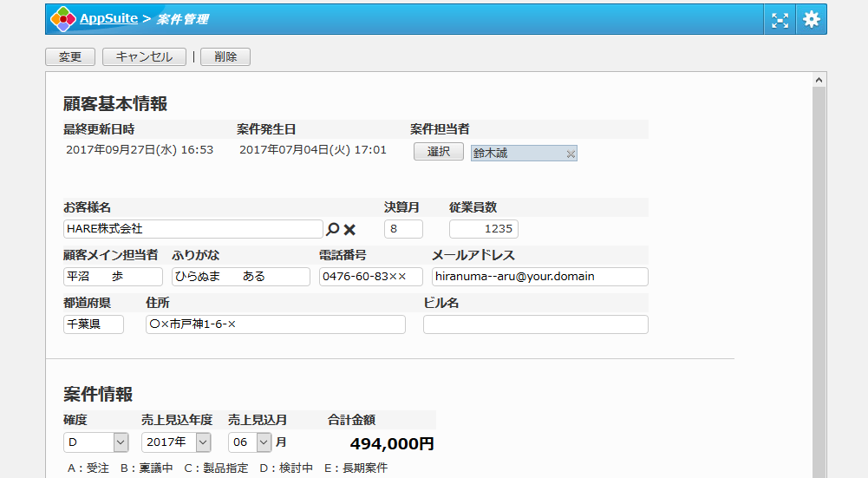Click 選択 to choose 案件担当者
Image resolution: width=868 pixels, height=478 pixels.
(x=439, y=152)
